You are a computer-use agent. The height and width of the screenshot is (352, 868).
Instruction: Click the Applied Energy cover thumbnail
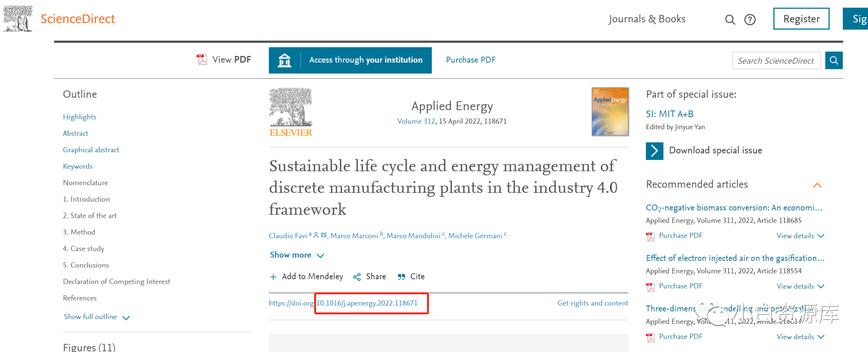point(610,112)
